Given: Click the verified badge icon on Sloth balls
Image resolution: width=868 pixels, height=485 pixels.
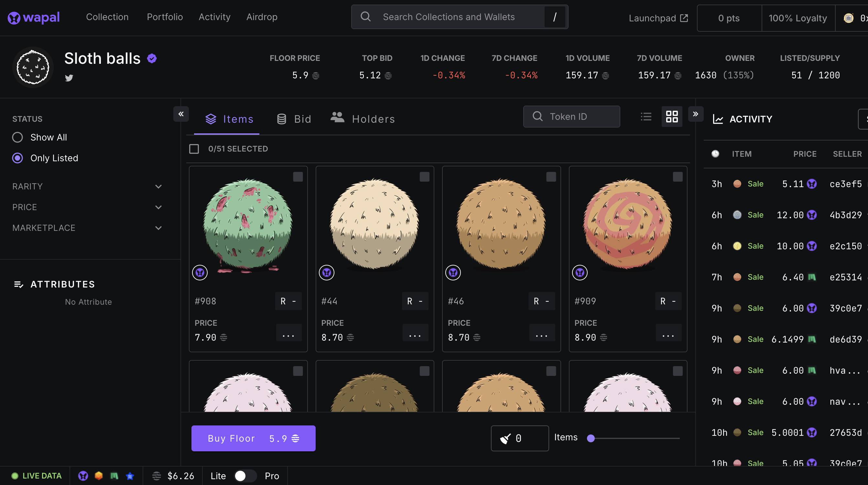Looking at the screenshot, I should click(151, 58).
